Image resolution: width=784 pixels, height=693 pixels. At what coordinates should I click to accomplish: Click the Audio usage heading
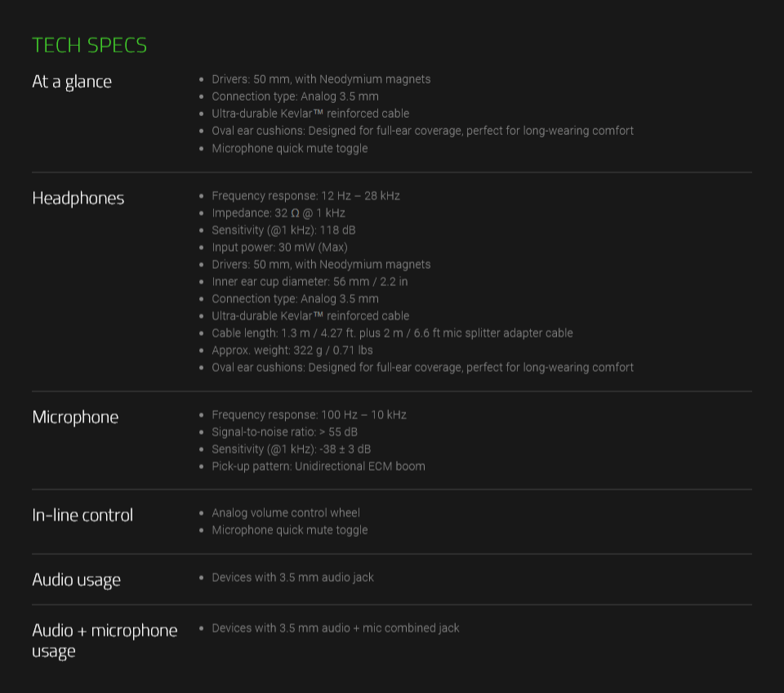[x=77, y=580]
